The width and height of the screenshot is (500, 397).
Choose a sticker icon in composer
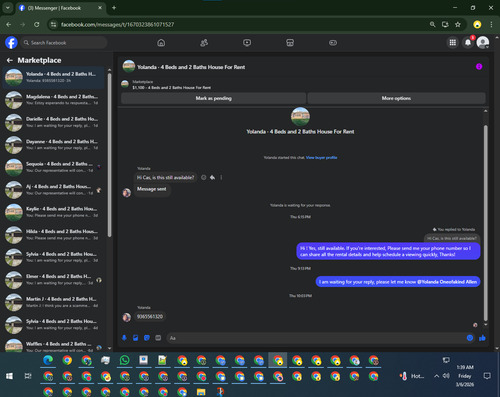click(147, 338)
